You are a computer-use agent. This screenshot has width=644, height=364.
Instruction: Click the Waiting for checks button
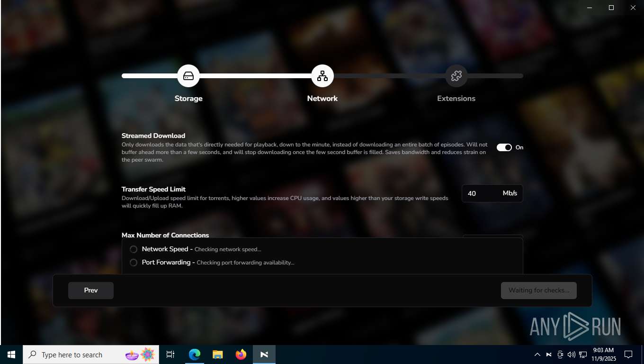coord(539,291)
